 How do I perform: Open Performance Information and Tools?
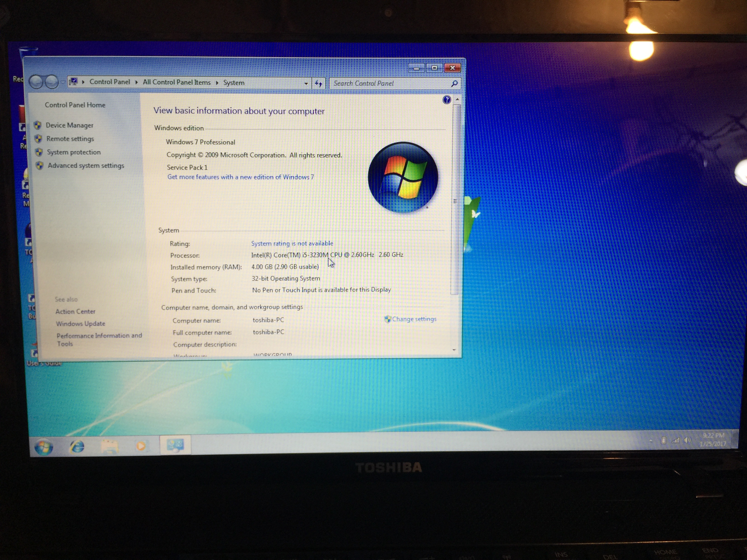pos(99,339)
